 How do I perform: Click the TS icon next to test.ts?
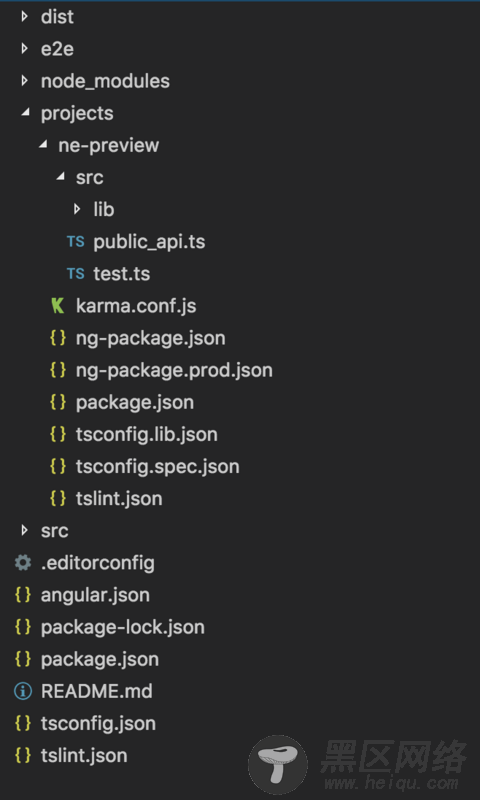[x=75, y=273]
